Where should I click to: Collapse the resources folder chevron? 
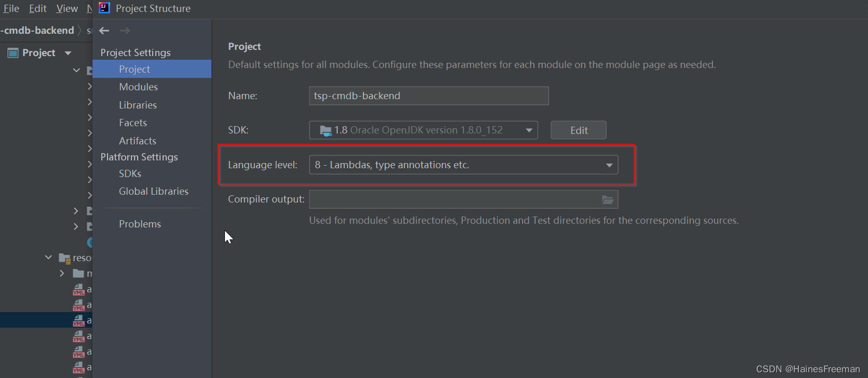click(49, 258)
